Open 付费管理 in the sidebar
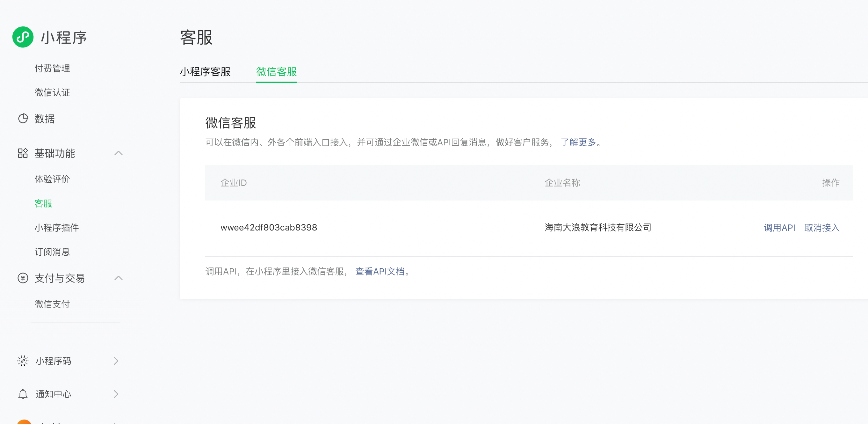Image resolution: width=868 pixels, height=424 pixels. (x=52, y=69)
